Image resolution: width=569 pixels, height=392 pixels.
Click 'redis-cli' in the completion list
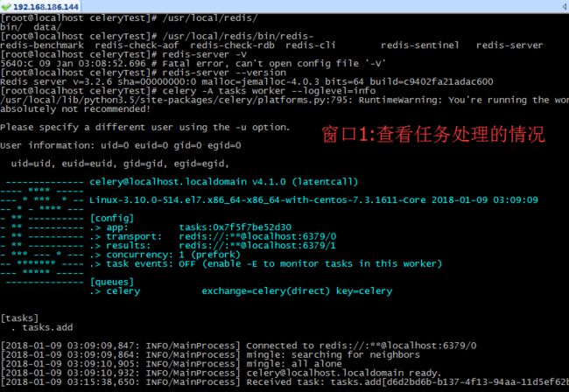(x=310, y=45)
